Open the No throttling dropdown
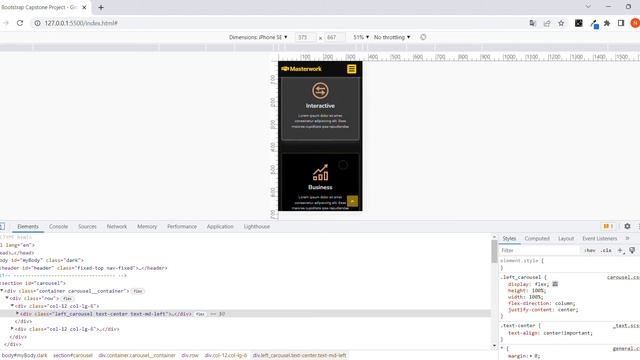The width and height of the screenshot is (640, 360). 392,37
